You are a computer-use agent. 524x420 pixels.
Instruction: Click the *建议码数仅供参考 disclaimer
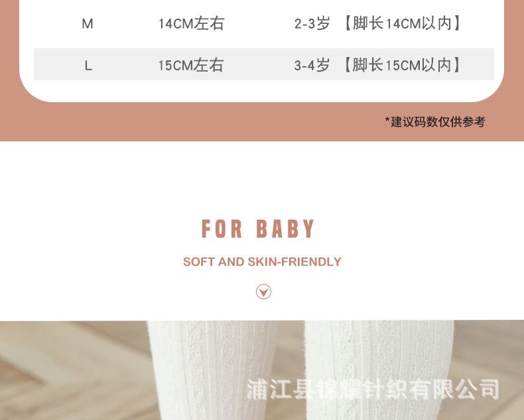point(434,121)
